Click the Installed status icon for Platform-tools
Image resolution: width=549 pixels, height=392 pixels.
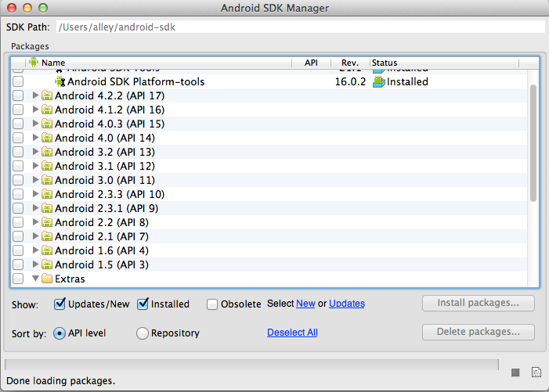coord(378,82)
